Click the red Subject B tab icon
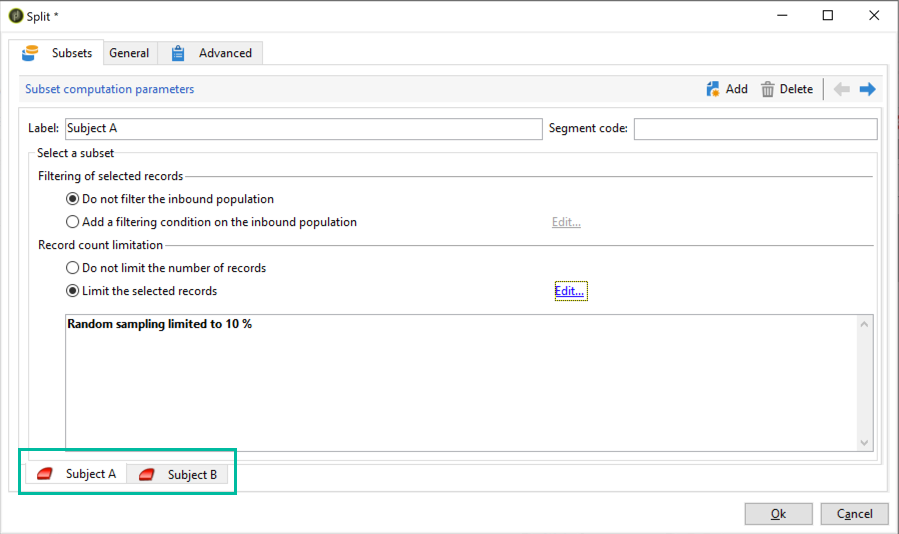This screenshot has height=534, width=899. pos(147,474)
